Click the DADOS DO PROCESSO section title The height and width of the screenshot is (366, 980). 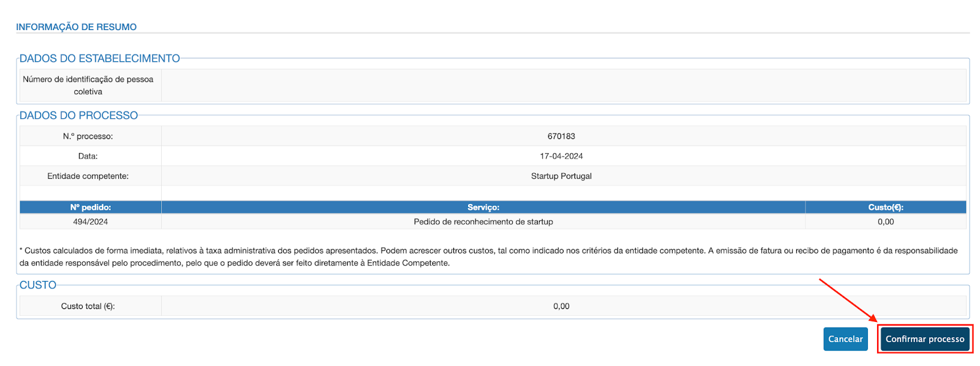(78, 115)
